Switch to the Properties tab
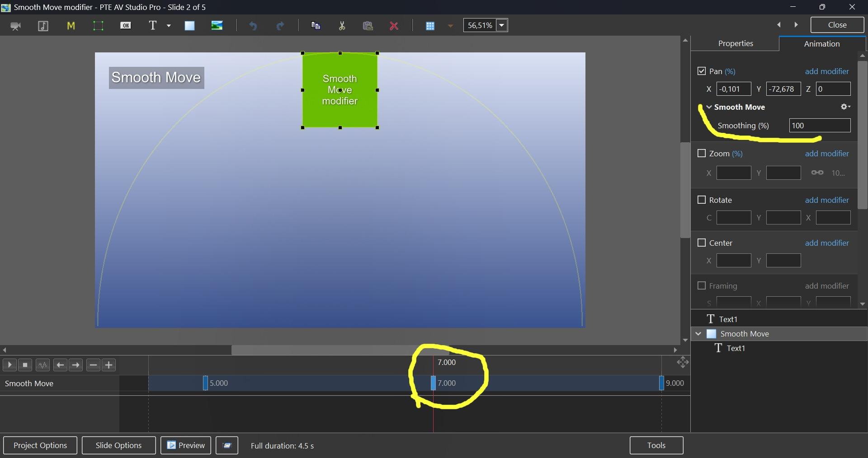 [x=735, y=43]
